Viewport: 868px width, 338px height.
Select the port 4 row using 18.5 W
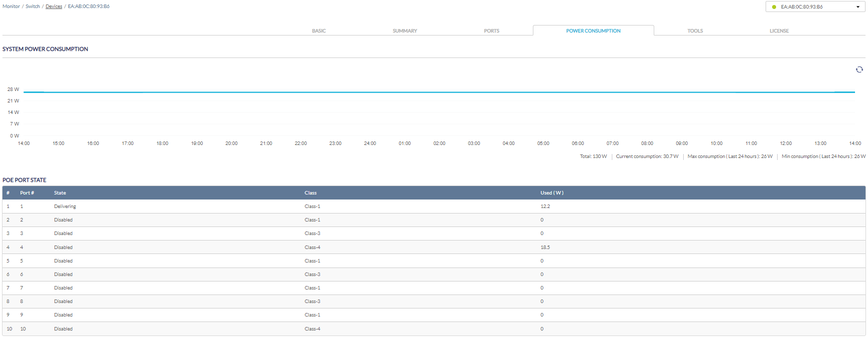(x=434, y=247)
